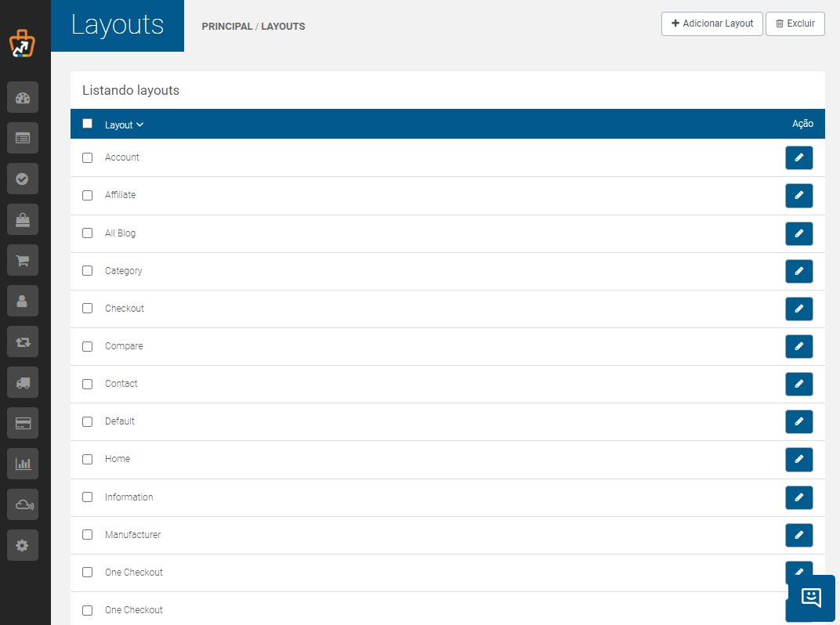Select the Manufacturer layout name
Image resolution: width=840 pixels, height=625 pixels.
pyautogui.click(x=133, y=534)
